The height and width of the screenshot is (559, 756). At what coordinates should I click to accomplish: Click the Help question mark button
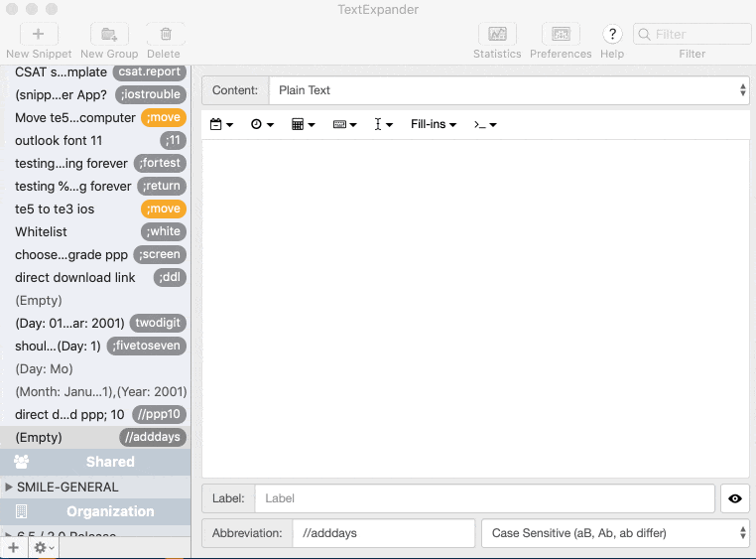[x=612, y=34]
